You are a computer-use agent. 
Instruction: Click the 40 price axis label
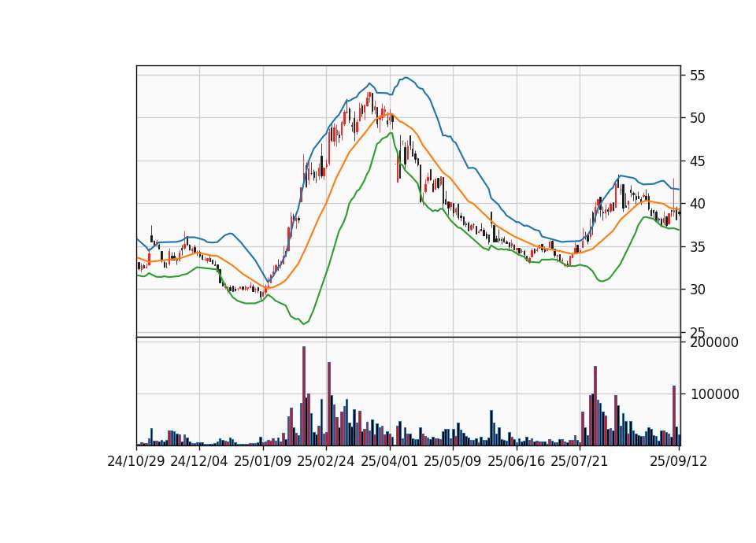coord(698,204)
